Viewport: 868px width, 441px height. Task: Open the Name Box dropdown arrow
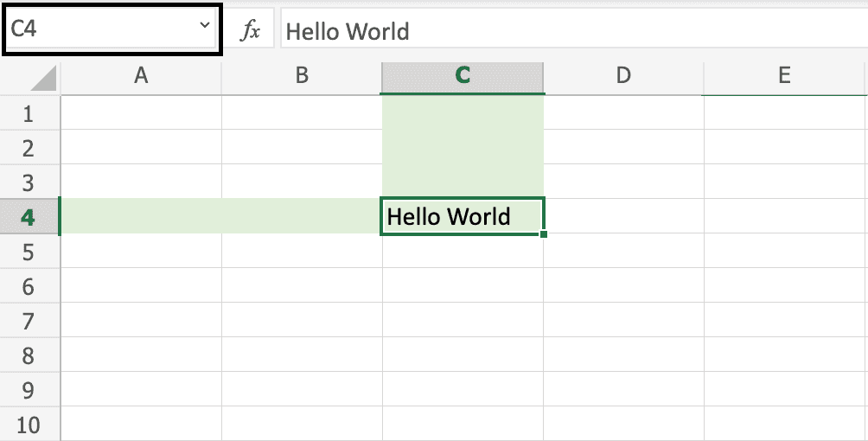click(205, 27)
